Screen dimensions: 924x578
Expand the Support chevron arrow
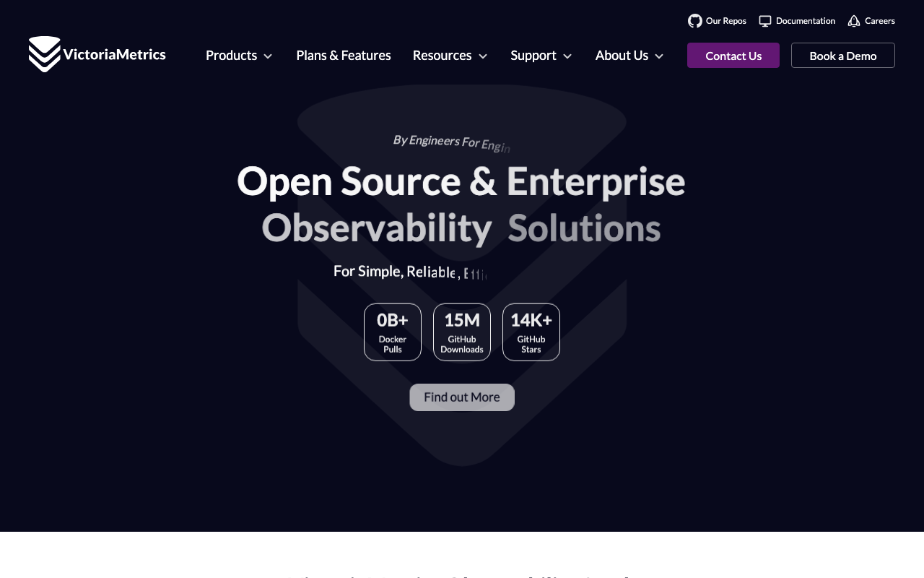pos(567,56)
